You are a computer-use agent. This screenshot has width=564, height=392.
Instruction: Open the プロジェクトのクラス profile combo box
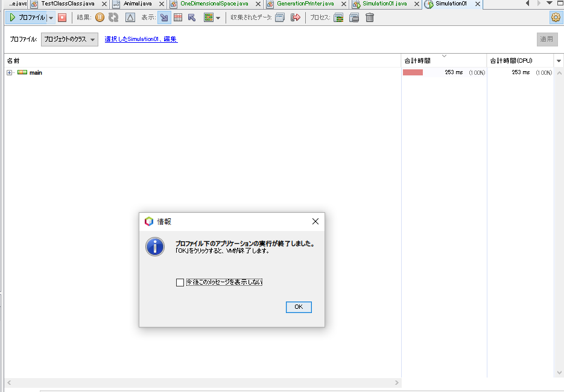[x=69, y=39]
